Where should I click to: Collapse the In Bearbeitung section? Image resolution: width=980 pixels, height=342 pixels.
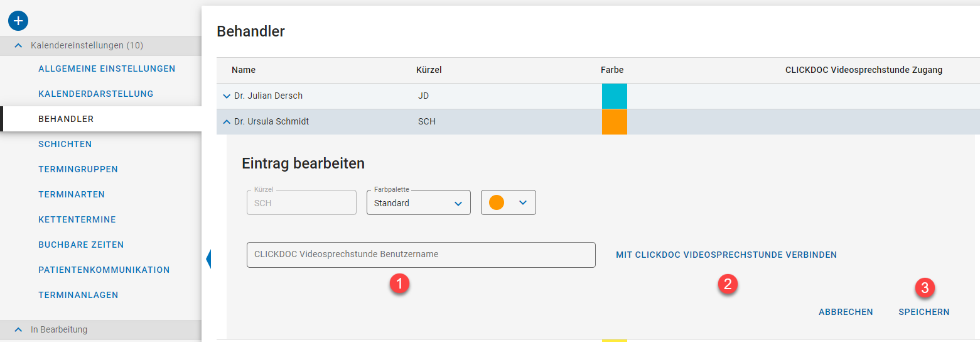coord(19,329)
